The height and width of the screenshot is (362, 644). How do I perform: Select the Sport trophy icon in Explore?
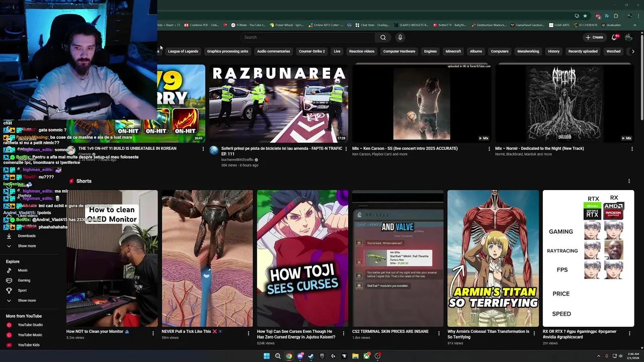point(9,290)
